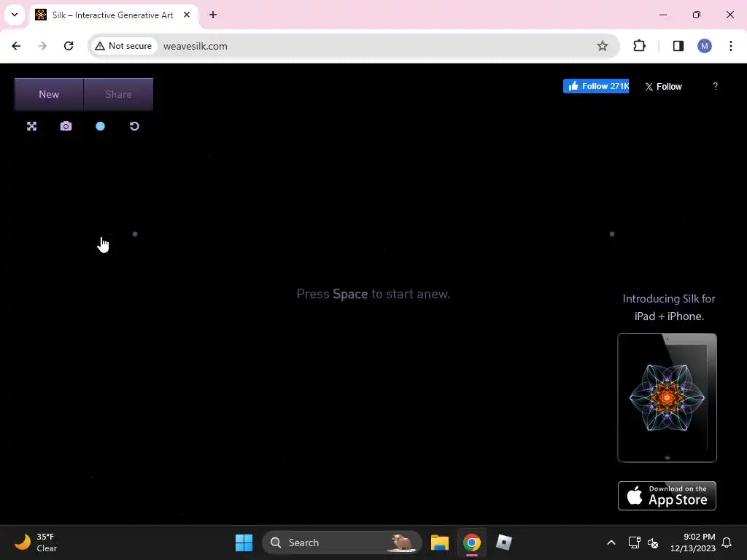Open the Chrome extensions puzzle icon
The width and height of the screenshot is (747, 560).
coord(639,46)
